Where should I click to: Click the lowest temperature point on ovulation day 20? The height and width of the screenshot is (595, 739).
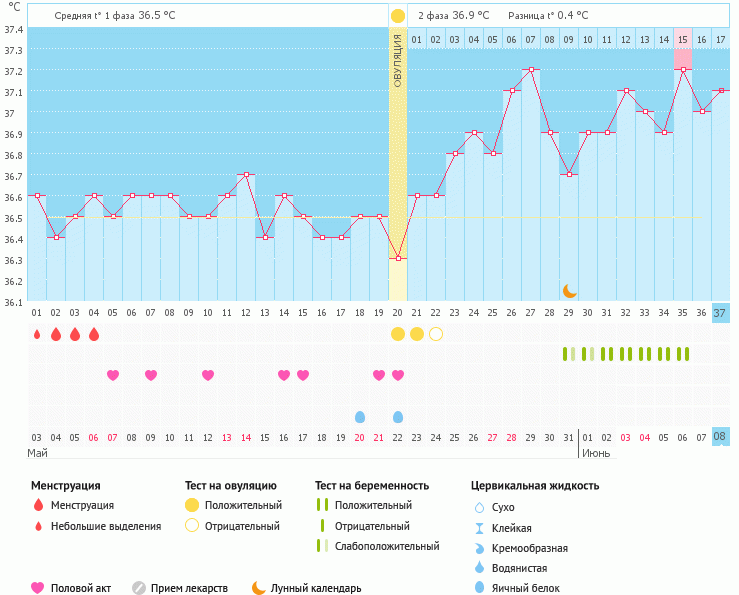pos(398,259)
